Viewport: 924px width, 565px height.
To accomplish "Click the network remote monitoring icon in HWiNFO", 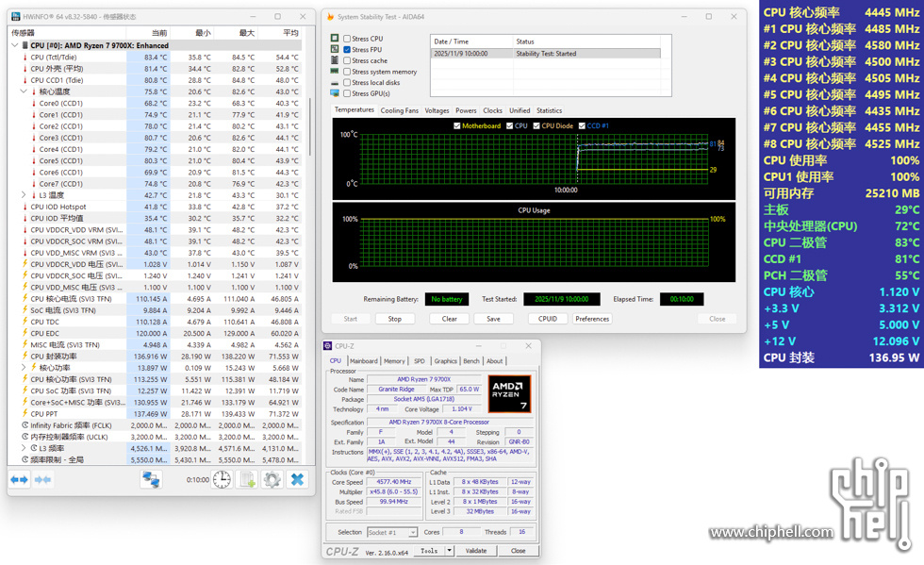I will click(151, 479).
